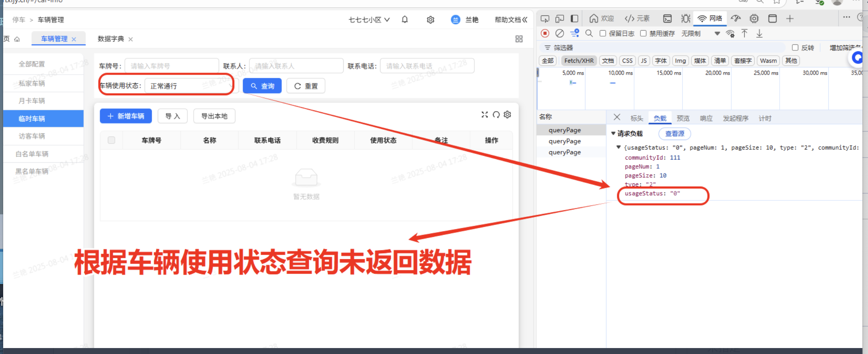Switch to 预览 tab
868x354 pixels.
tap(683, 118)
